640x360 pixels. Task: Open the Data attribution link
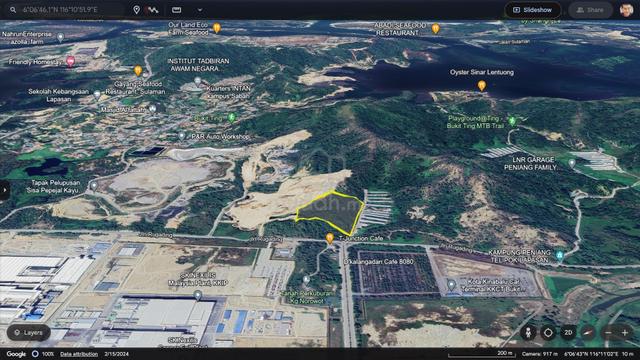[x=79, y=354]
